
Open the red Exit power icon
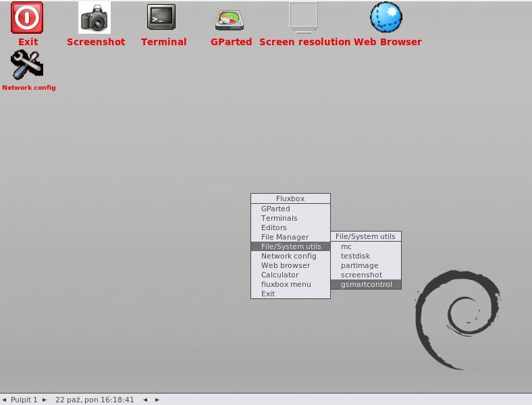click(27, 18)
